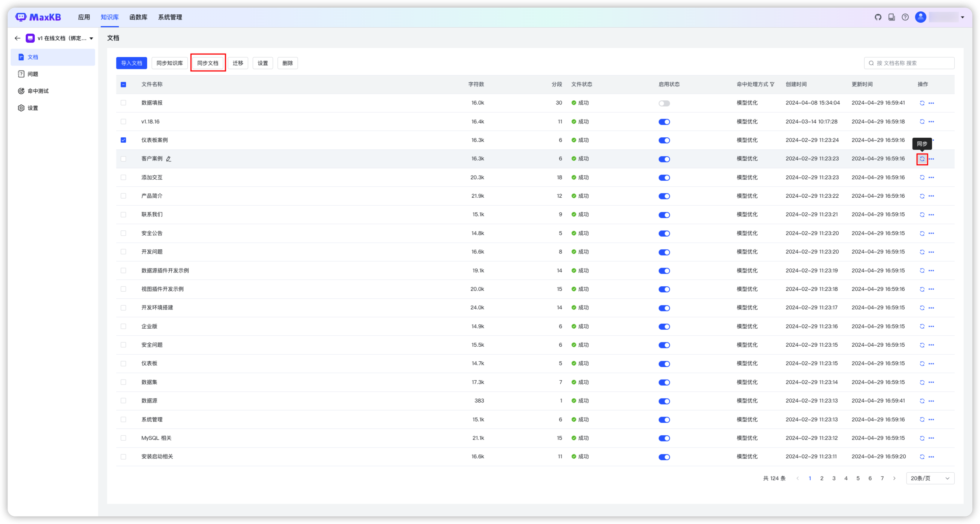
Task: Open the 20条/页 page size dropdown
Action: pos(930,478)
